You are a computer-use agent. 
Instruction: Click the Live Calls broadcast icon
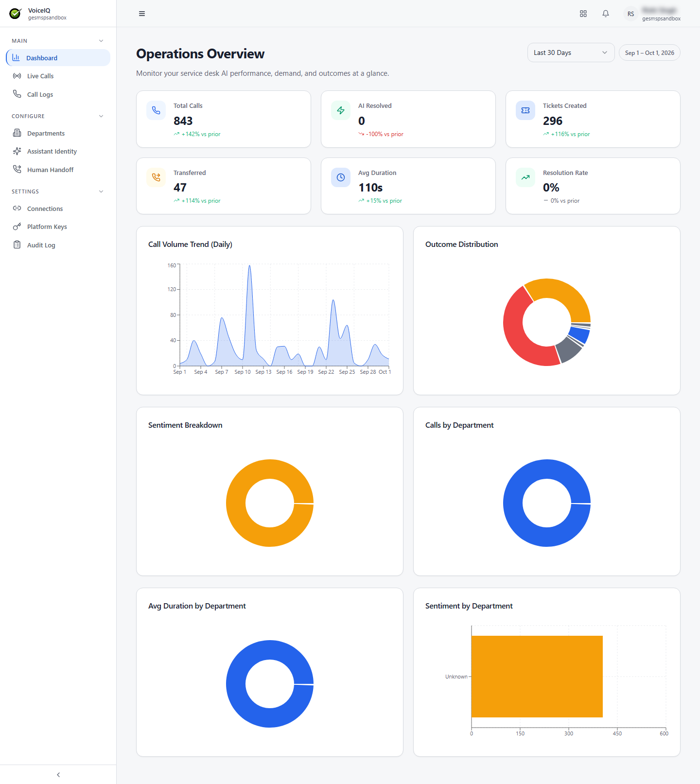17,76
